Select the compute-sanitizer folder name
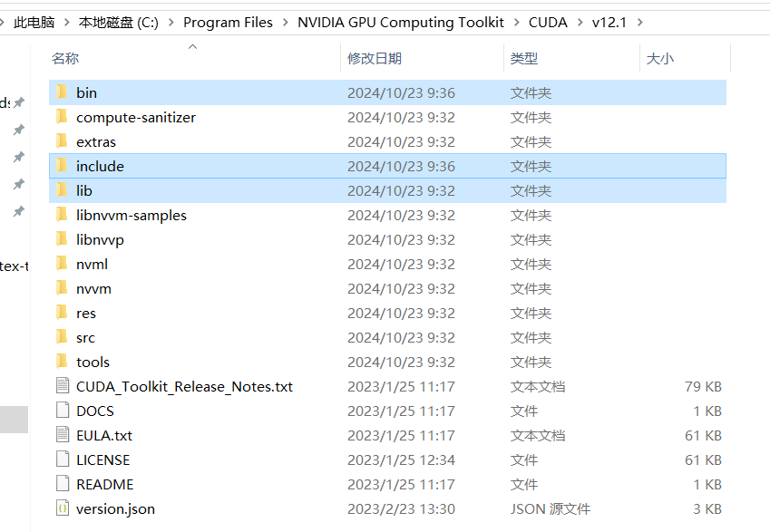The image size is (770, 532). 136,117
